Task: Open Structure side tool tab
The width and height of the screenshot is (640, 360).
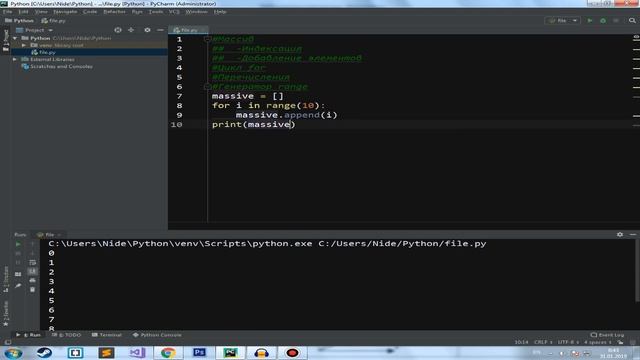Action: click(6, 279)
